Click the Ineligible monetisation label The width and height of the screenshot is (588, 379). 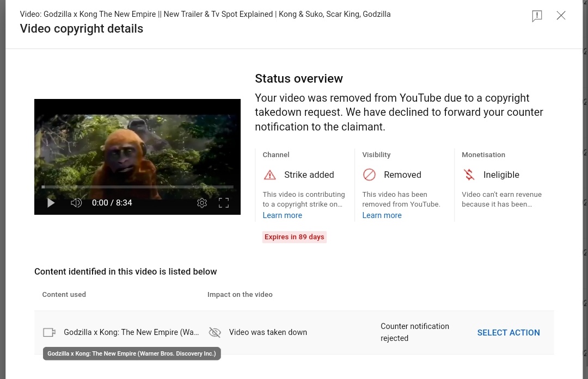(501, 175)
